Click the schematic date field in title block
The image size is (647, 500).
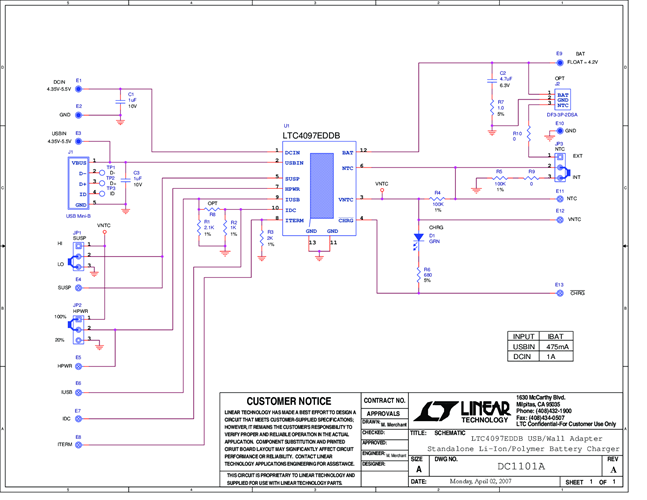[x=480, y=482]
